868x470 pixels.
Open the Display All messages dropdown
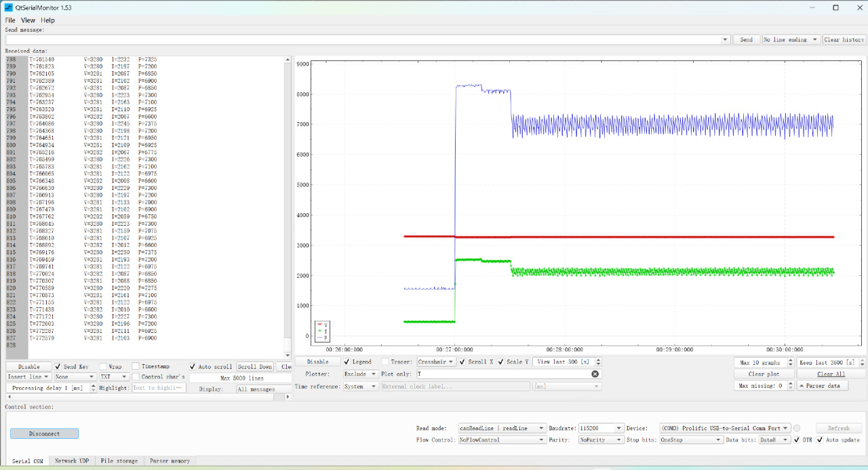pyautogui.click(x=264, y=389)
